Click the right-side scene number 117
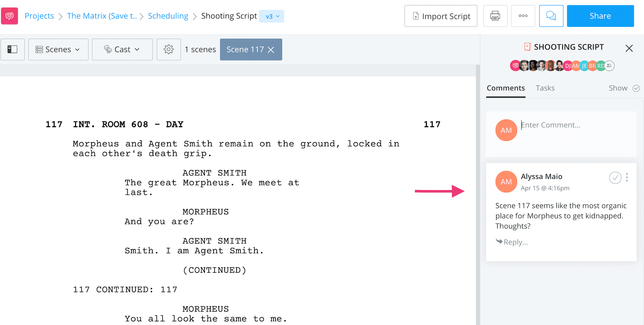The height and width of the screenshot is (325, 644). point(432,124)
